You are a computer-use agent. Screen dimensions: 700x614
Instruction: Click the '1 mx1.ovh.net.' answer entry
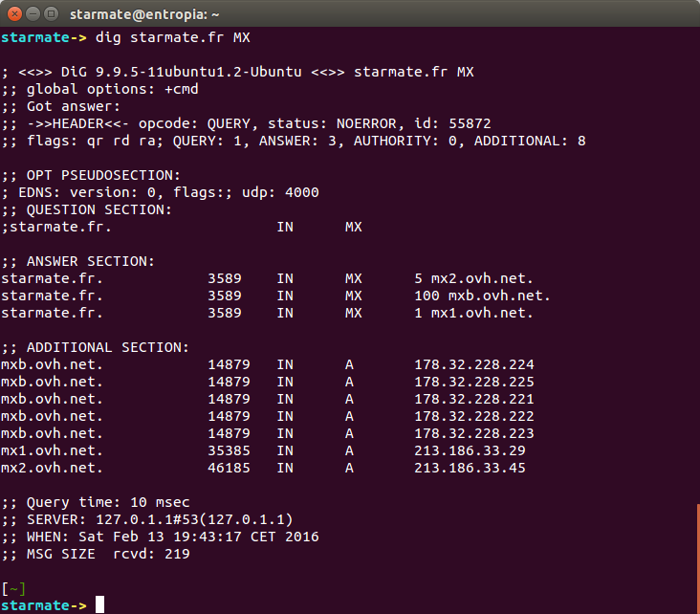[x=473, y=313]
